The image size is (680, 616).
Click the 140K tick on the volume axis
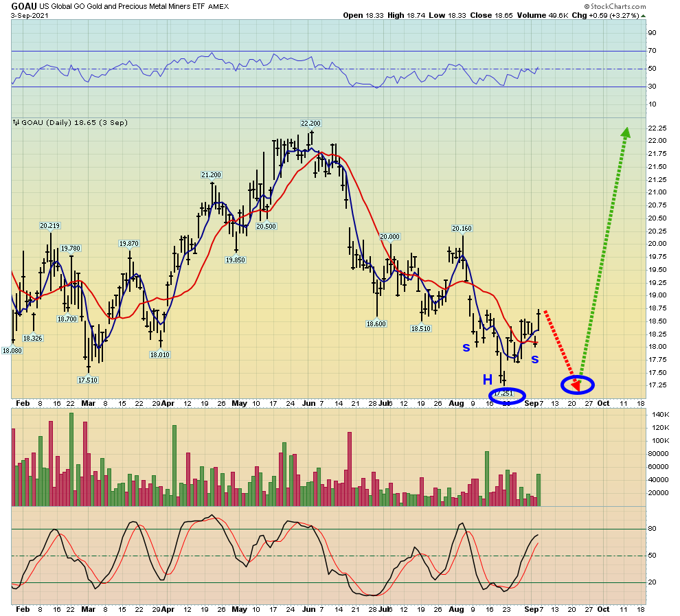click(661, 415)
